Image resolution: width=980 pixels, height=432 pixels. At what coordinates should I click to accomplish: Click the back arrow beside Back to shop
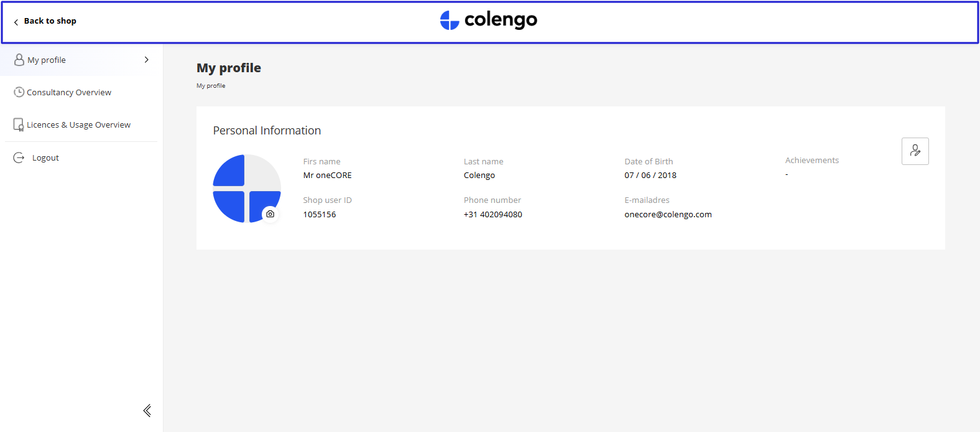point(16,22)
